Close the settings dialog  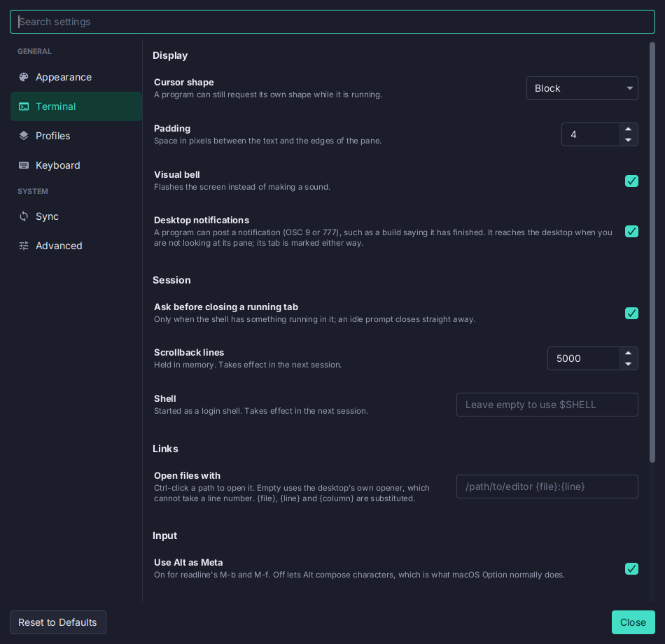pos(633,622)
